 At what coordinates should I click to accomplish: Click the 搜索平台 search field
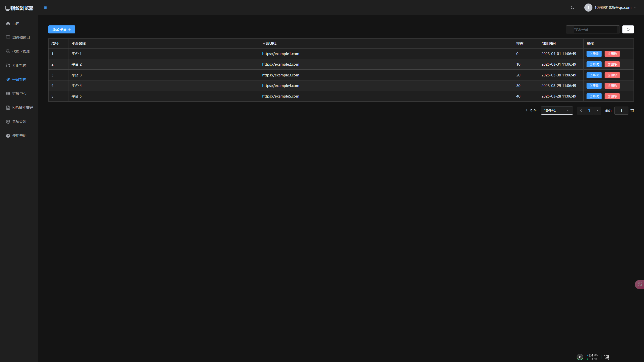(595, 29)
